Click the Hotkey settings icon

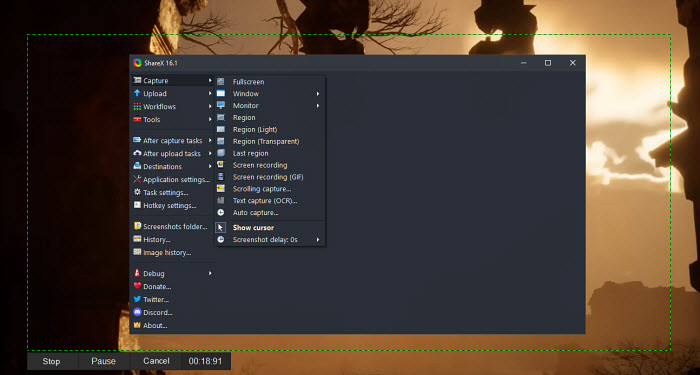137,205
